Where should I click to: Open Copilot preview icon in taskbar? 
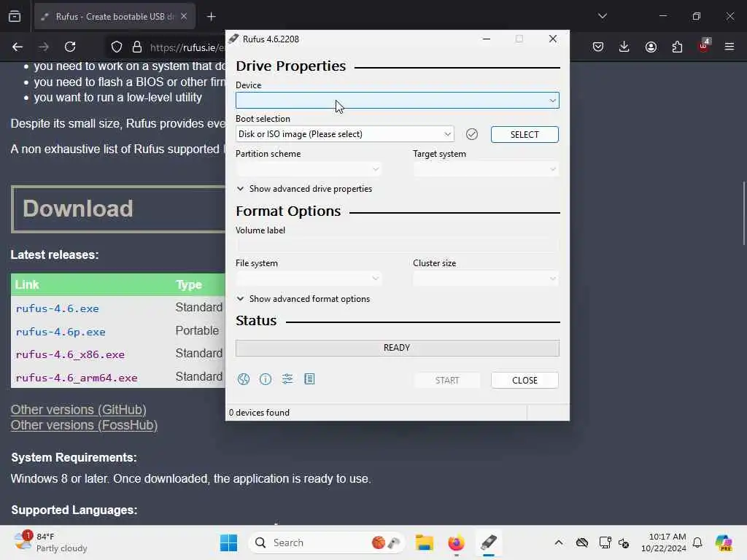[724, 542]
